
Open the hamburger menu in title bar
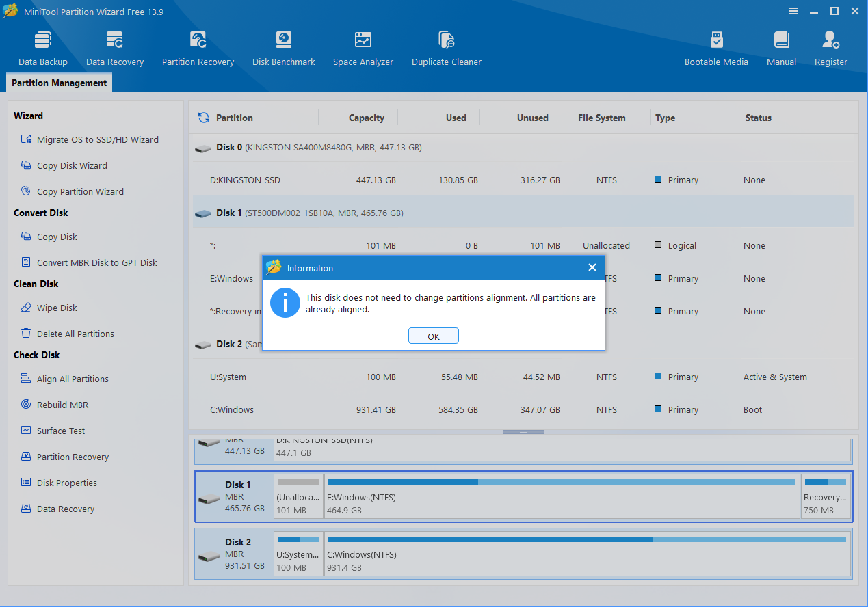[793, 11]
